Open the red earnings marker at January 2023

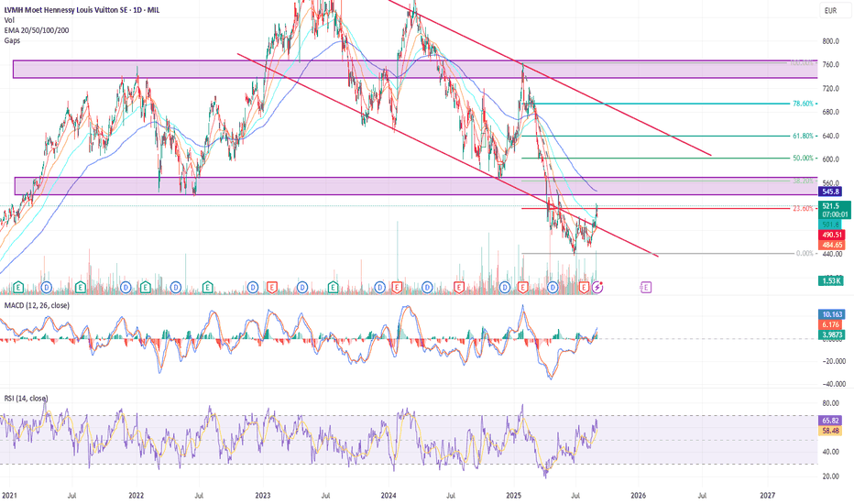(x=272, y=287)
